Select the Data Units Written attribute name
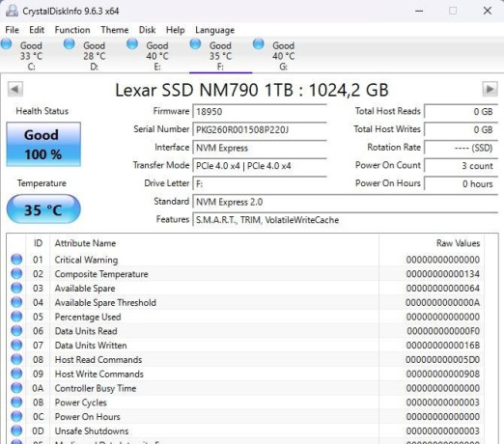504x444 pixels. click(x=91, y=346)
